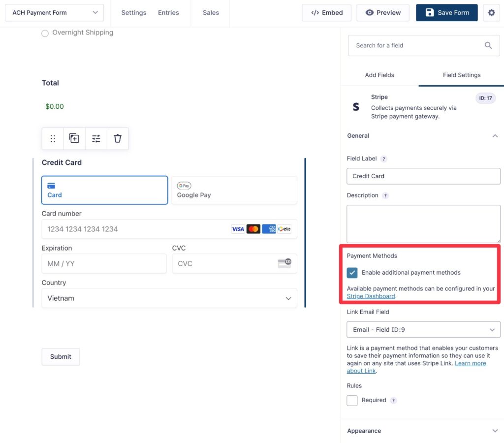This screenshot has height=443, width=504.
Task: Open field options via the sliders icon
Action: tap(96, 138)
